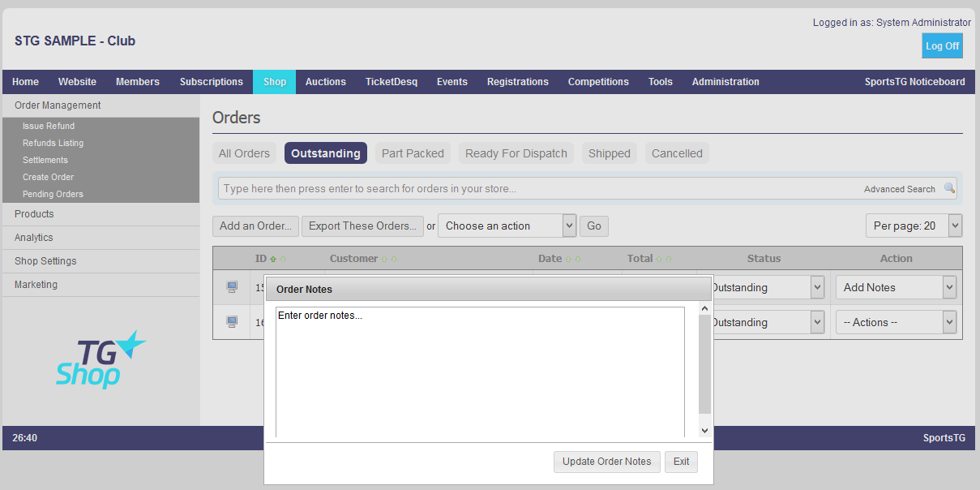This screenshot has height=490, width=980.
Task: Click Order Notes scrollbar up arrow
Action: tap(704, 308)
